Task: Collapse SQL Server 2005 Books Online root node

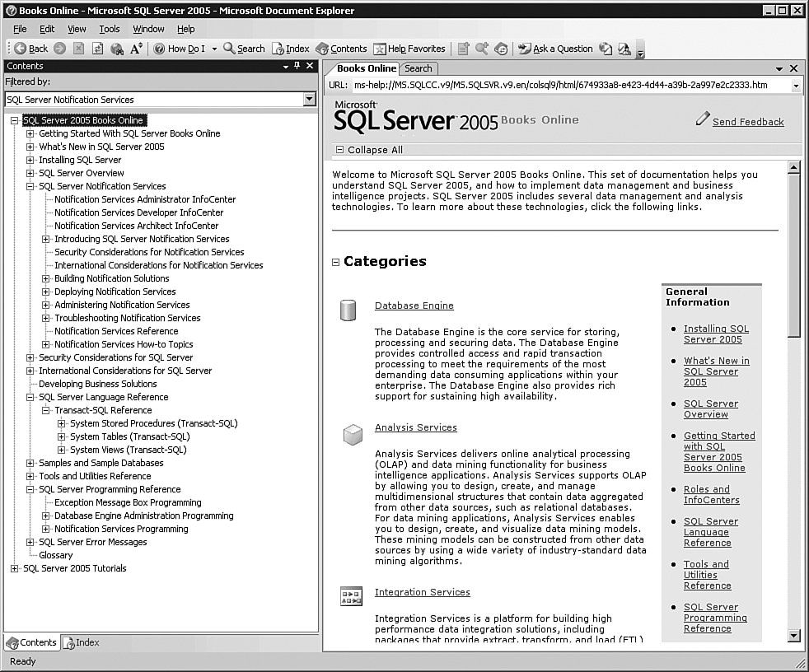Action: point(15,120)
